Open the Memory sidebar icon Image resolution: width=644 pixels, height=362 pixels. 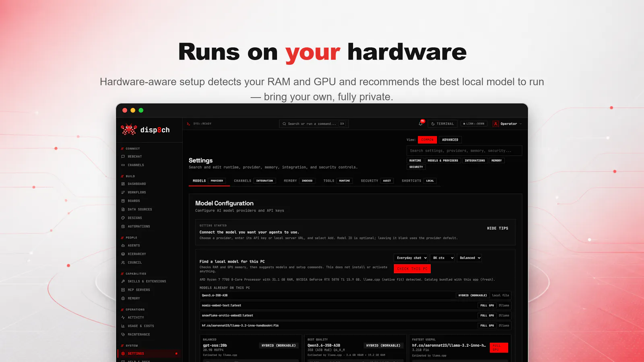pos(123,298)
